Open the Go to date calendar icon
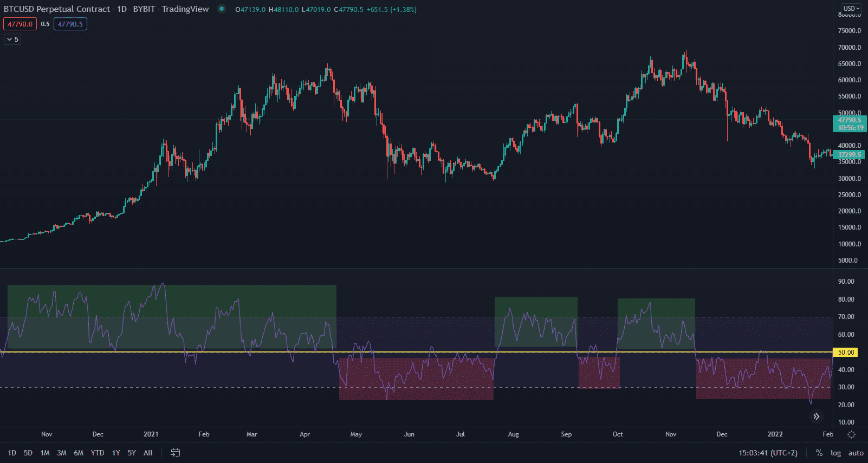This screenshot has height=463, width=868. coord(176,453)
